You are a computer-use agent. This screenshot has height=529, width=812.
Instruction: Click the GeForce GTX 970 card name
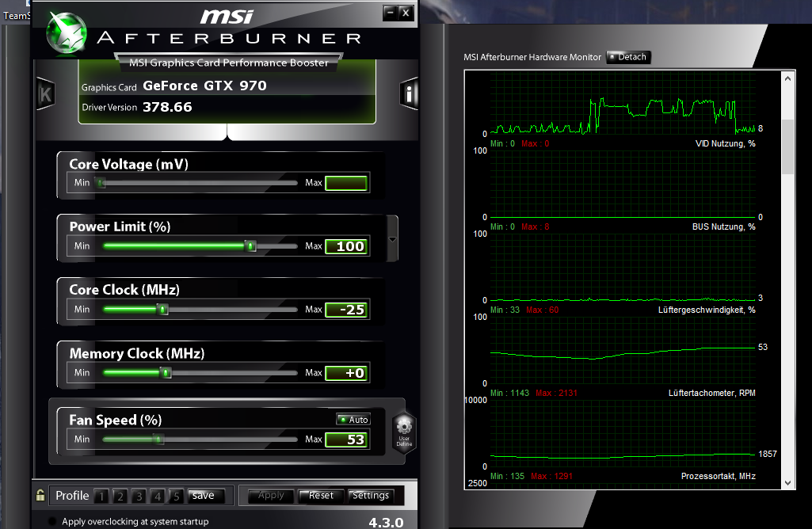pyautogui.click(x=204, y=86)
